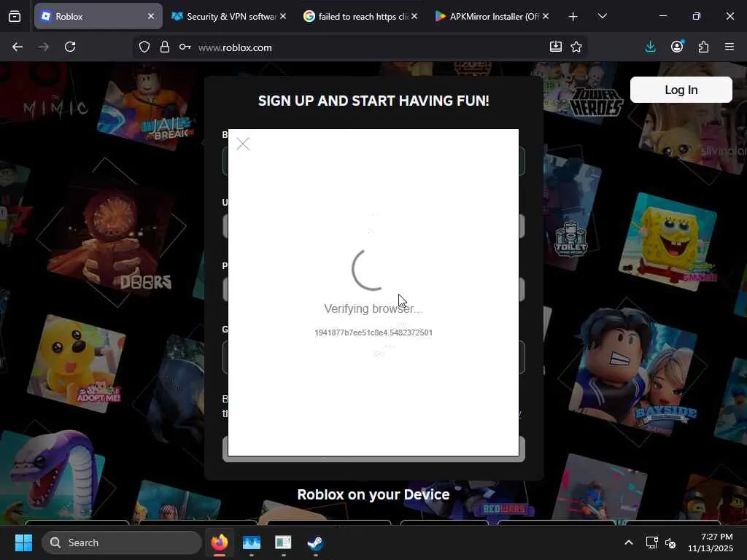Click the Adopt Me game thumbnail

76,363
